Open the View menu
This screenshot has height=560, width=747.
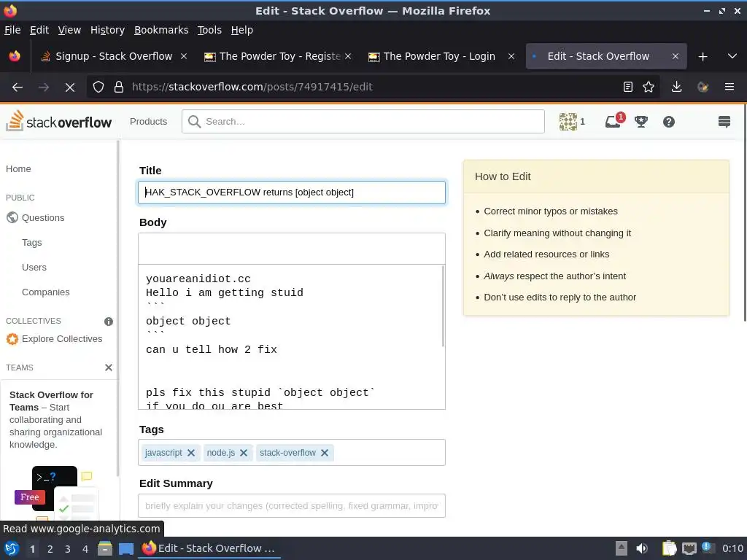69,30
